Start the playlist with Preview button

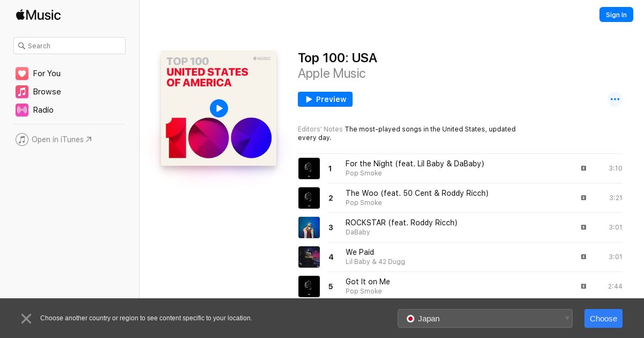click(x=325, y=99)
